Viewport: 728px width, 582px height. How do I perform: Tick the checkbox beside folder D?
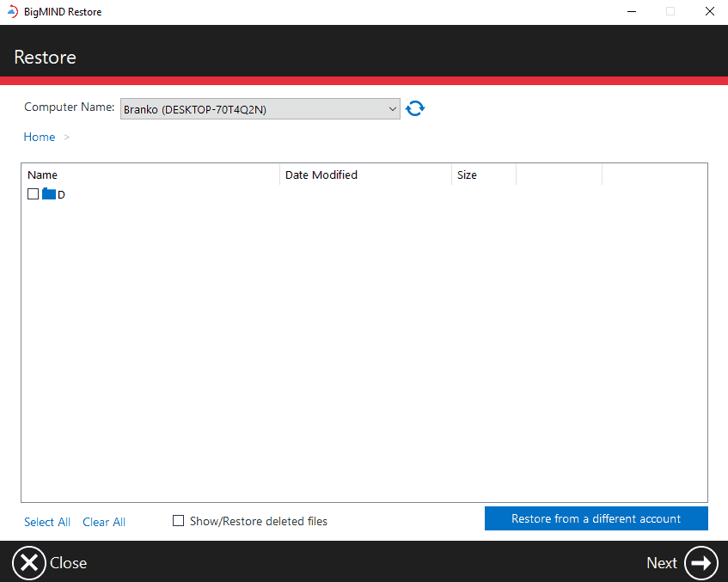[33, 193]
